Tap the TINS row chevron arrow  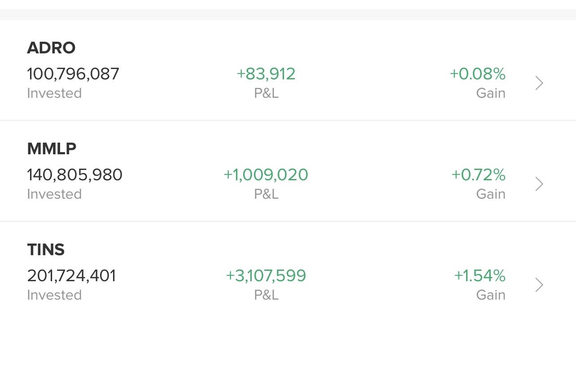click(540, 285)
